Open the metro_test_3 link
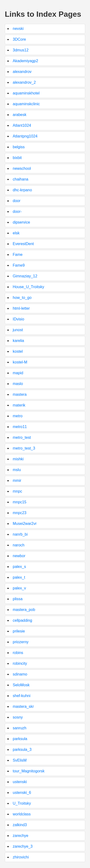 (24, 448)
